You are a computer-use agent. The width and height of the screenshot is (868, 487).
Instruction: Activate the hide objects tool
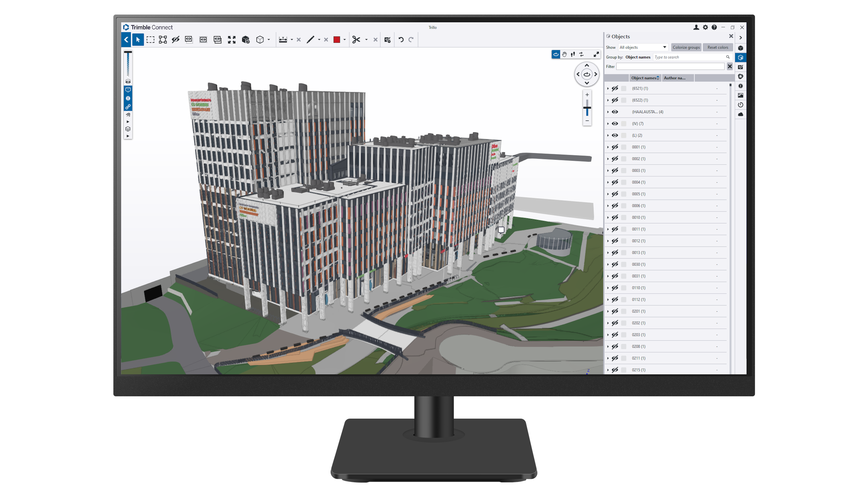point(175,40)
